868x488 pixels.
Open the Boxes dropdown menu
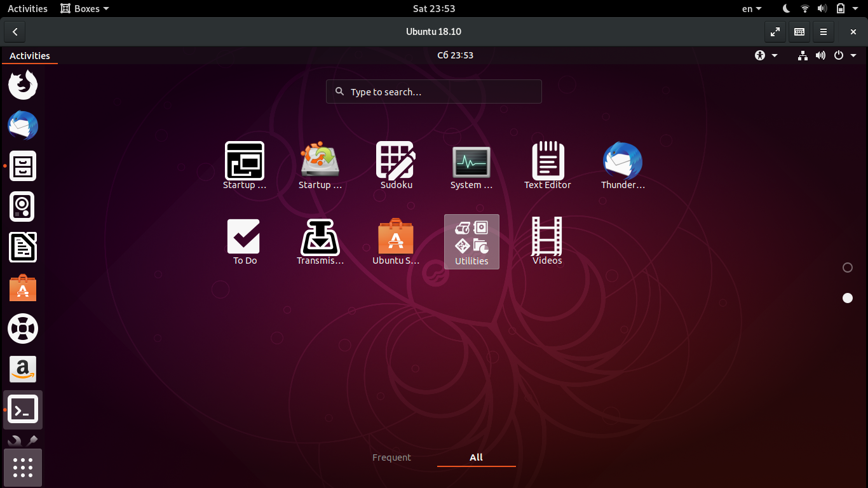pyautogui.click(x=83, y=8)
